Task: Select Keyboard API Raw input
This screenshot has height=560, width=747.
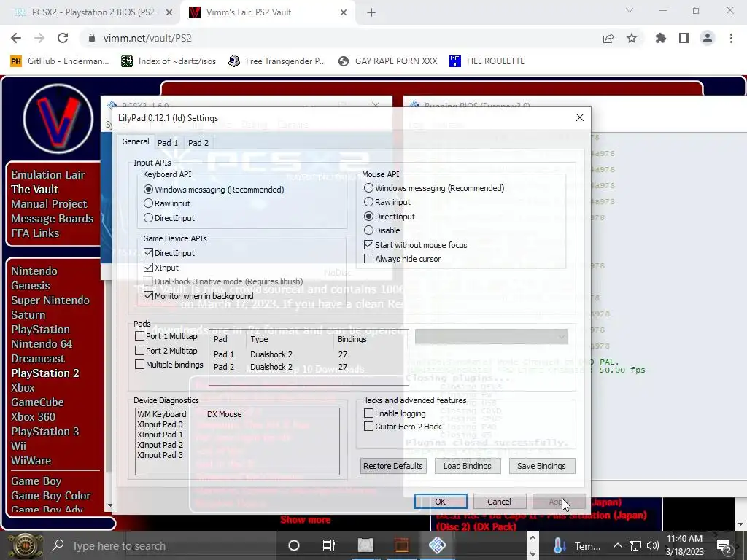Action: (148, 203)
